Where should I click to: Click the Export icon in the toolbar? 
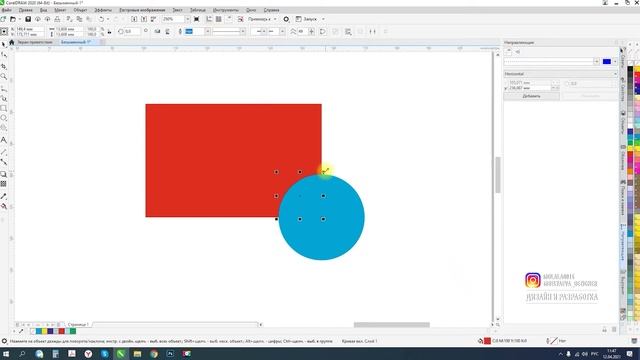[144, 19]
